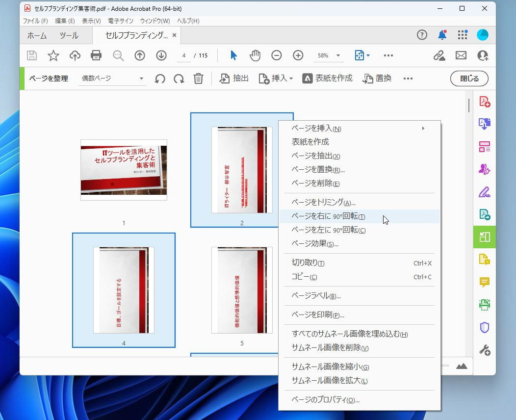Choose サムネール画像を拡大 in context menu

click(359, 380)
